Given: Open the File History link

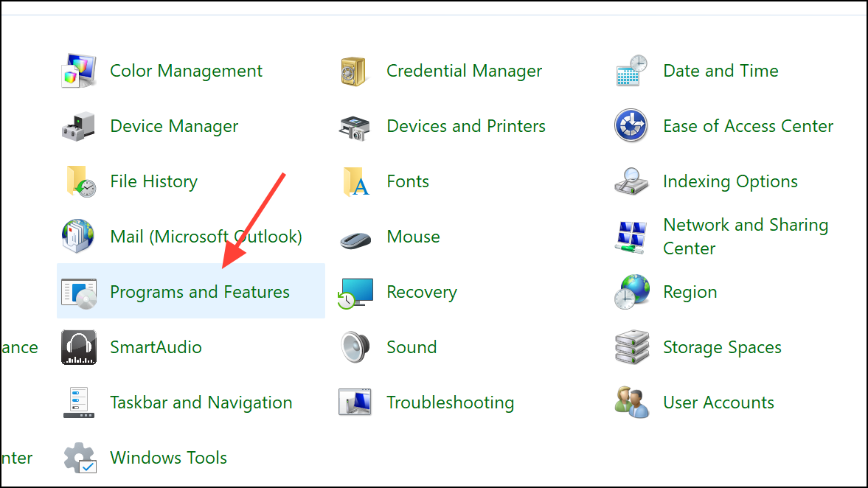Looking at the screenshot, I should pos(153,181).
